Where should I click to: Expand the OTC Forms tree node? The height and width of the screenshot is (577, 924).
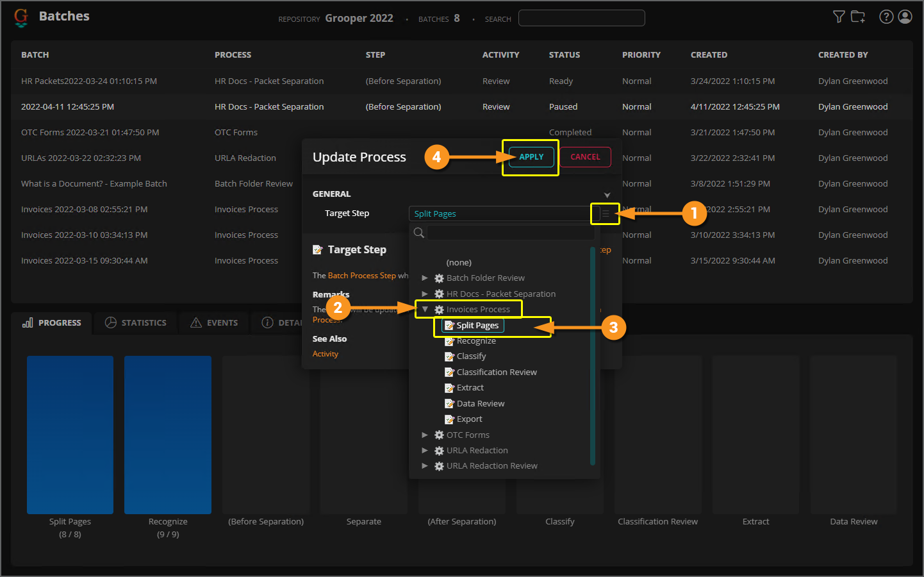(424, 435)
